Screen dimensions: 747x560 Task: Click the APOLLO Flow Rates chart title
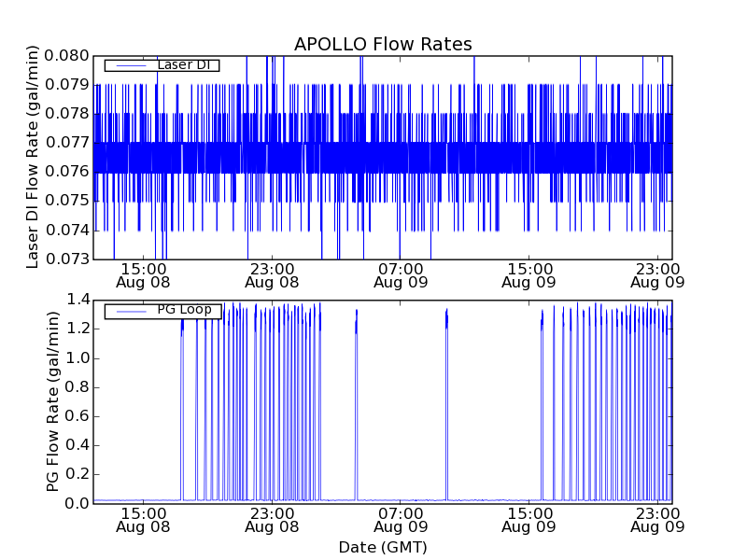click(383, 44)
